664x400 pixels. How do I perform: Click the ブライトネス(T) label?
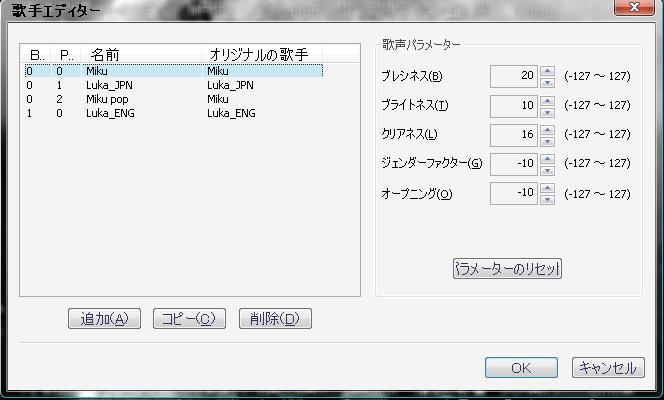pos(415,105)
